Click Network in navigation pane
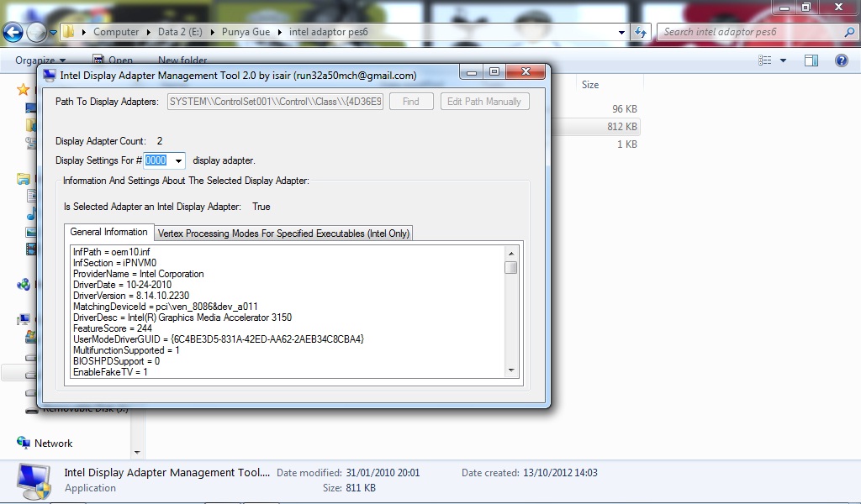The height and width of the screenshot is (504, 861). [x=53, y=444]
